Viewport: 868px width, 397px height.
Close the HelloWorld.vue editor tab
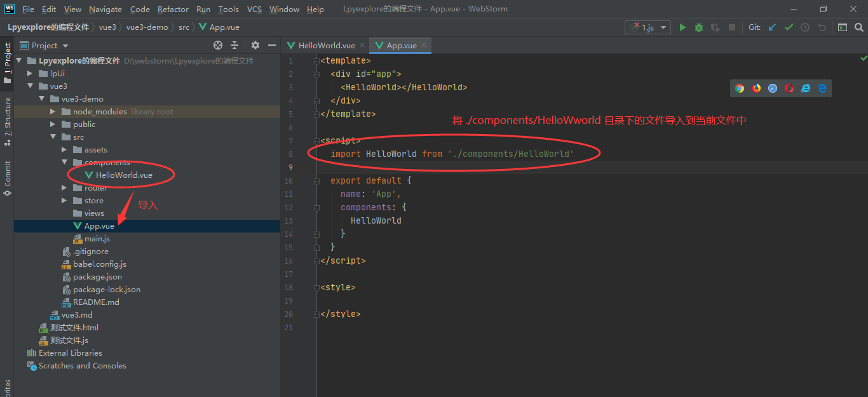362,45
